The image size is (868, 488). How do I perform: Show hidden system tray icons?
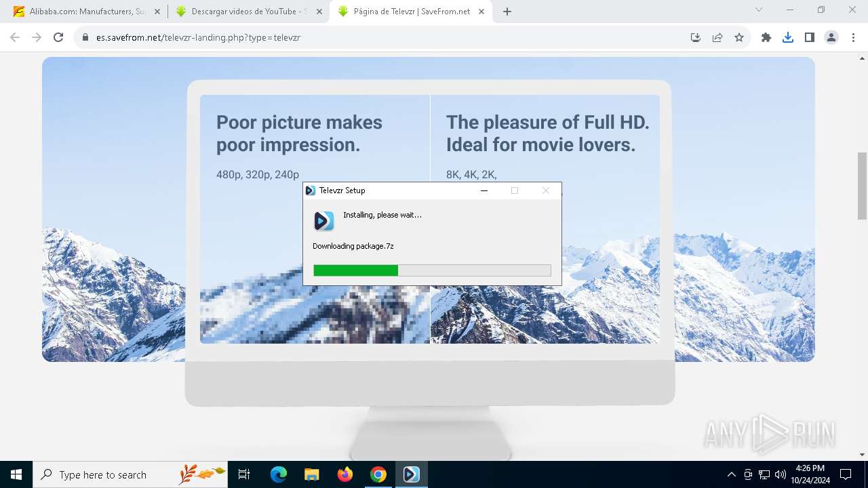731,474
